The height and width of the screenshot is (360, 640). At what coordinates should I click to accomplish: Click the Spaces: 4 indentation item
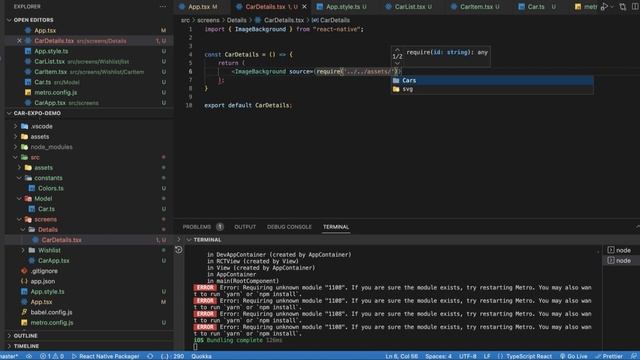point(438,356)
